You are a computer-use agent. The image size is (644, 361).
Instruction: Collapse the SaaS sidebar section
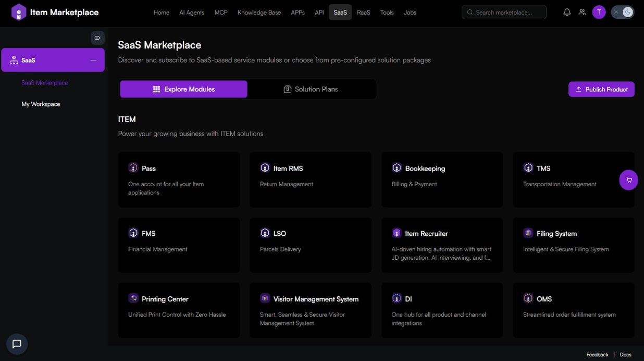coord(93,61)
